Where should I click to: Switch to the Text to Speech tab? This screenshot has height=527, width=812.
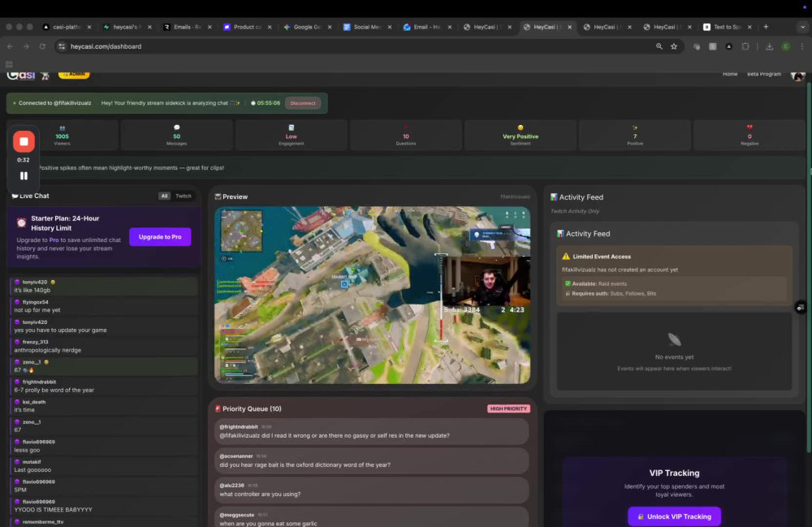[727, 27]
